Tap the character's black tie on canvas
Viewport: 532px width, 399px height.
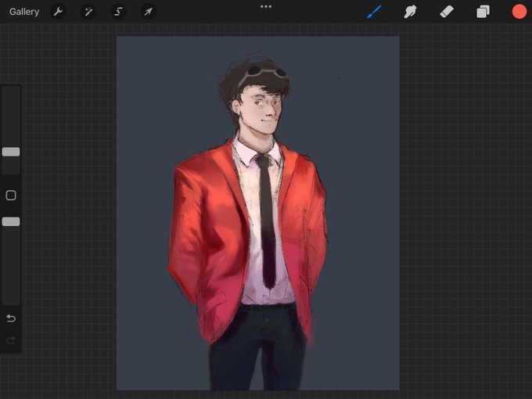[x=267, y=221]
